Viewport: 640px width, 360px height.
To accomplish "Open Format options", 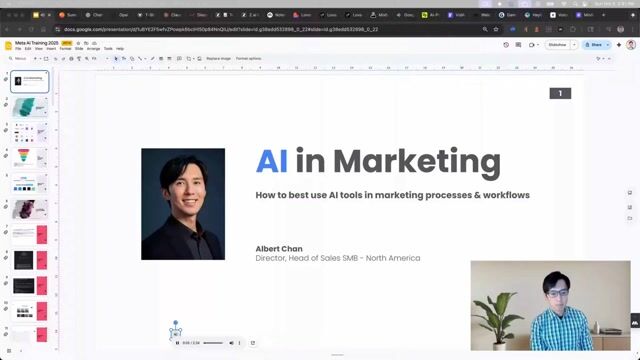I will tap(248, 59).
